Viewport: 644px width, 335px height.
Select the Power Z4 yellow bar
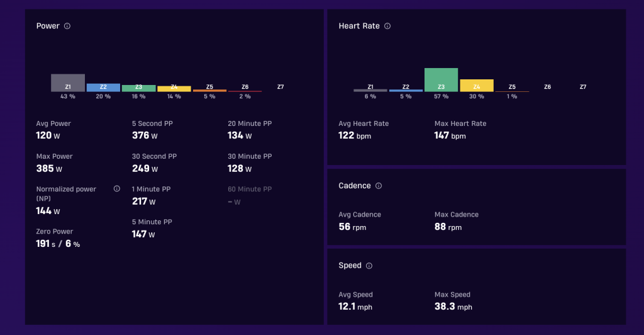tap(174, 89)
